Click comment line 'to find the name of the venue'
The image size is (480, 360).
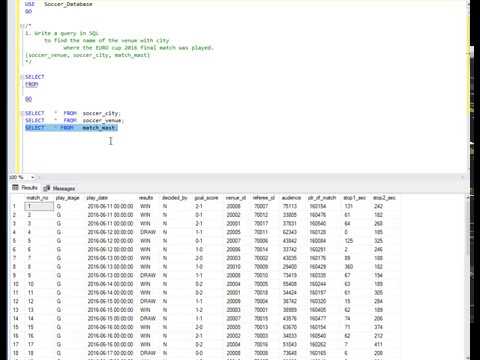click(107, 40)
